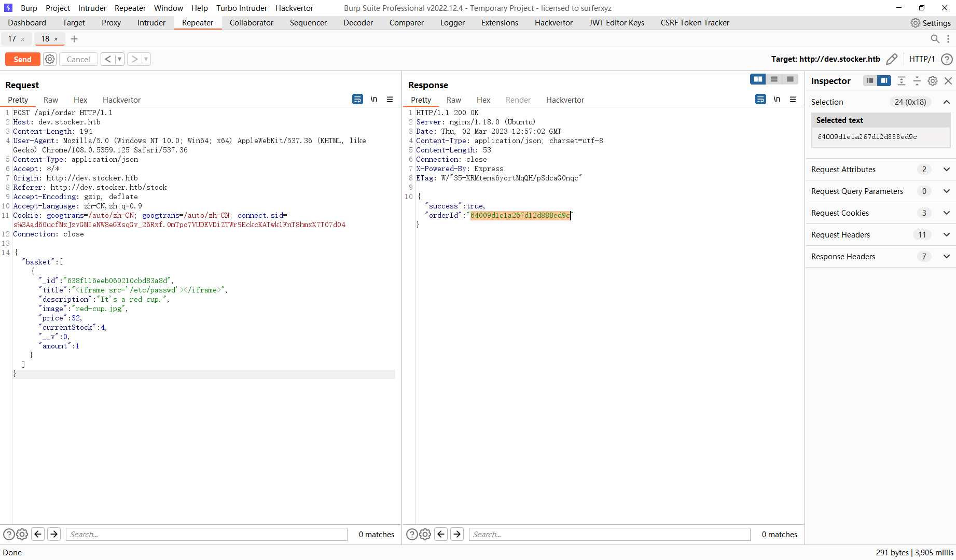Open history dropdown next to forward arrow

[146, 59]
